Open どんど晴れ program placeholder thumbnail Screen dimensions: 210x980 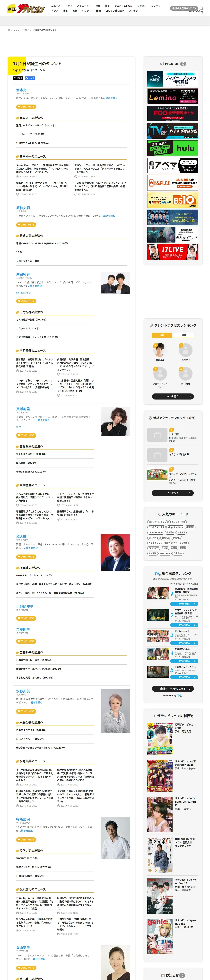pyautogui.click(x=157, y=434)
